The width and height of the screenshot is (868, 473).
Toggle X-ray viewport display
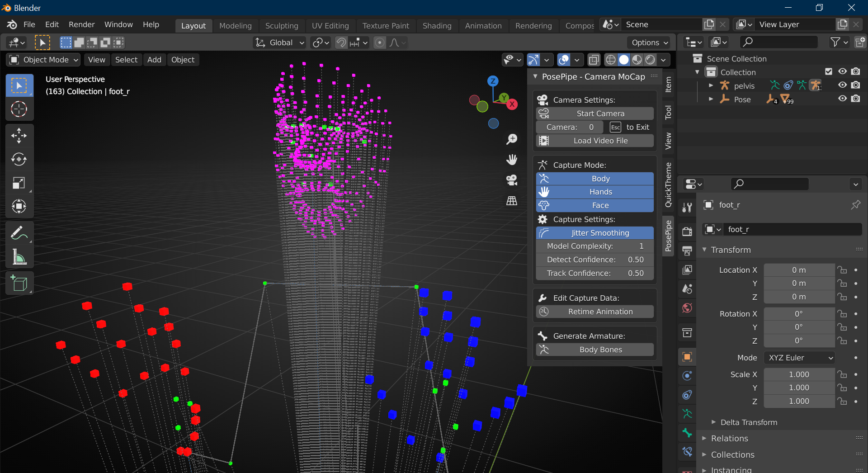click(594, 60)
